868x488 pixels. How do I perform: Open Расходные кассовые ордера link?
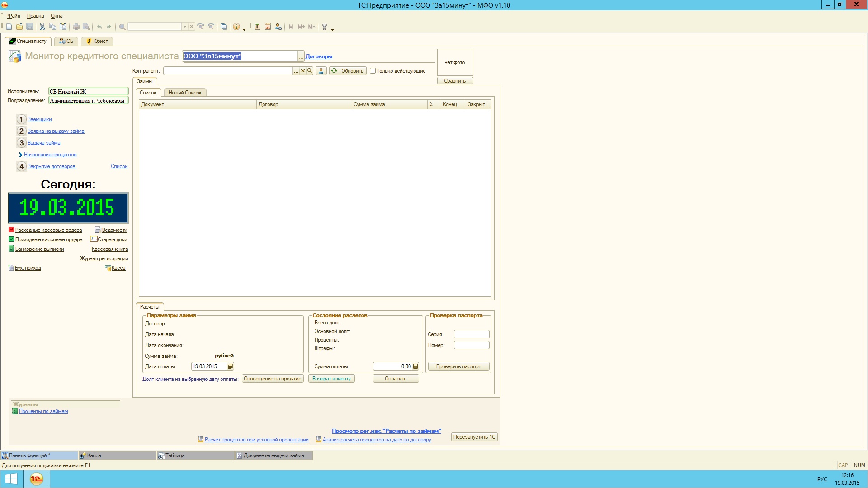pyautogui.click(x=48, y=230)
